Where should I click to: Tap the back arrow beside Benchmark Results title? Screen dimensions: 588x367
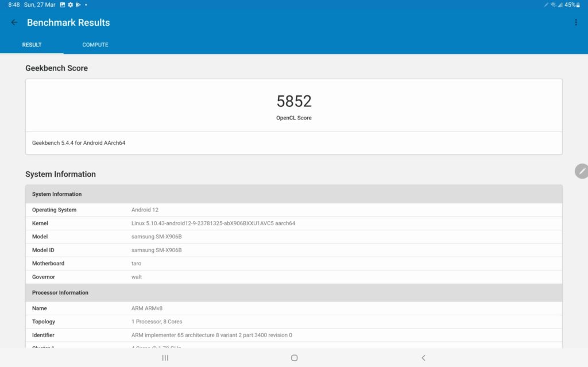pos(14,22)
